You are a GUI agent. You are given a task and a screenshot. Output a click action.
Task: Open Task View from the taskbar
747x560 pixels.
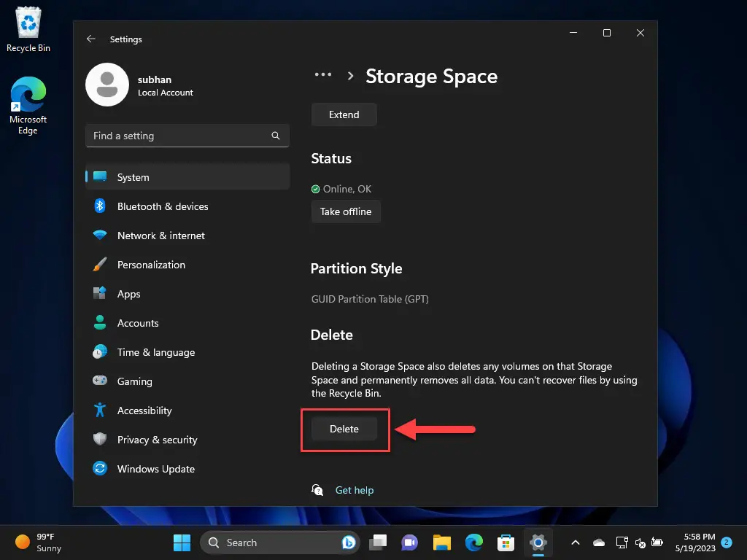(379, 542)
